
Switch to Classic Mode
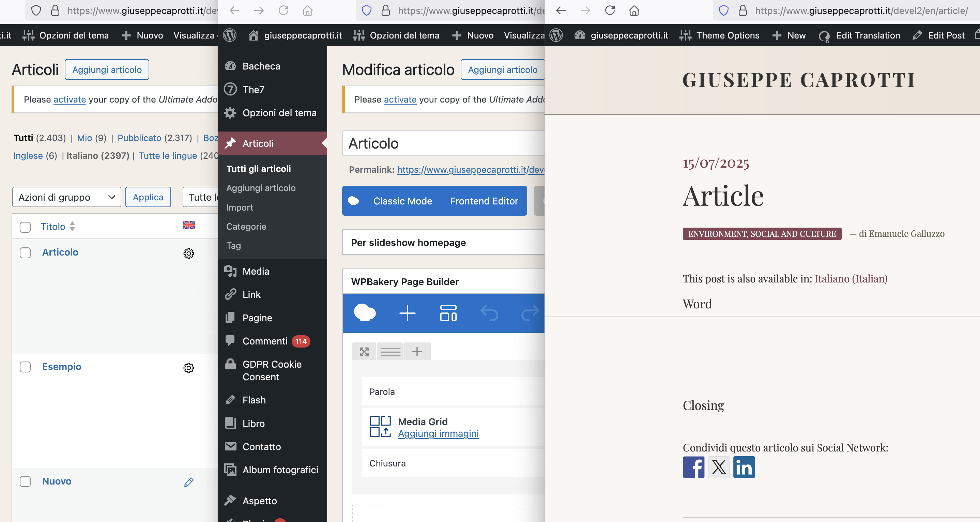coord(402,201)
